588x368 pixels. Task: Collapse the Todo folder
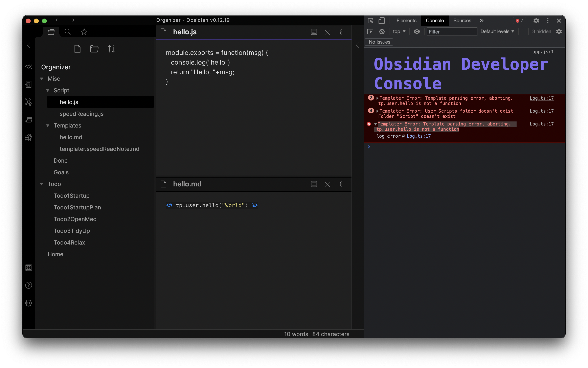pos(42,184)
